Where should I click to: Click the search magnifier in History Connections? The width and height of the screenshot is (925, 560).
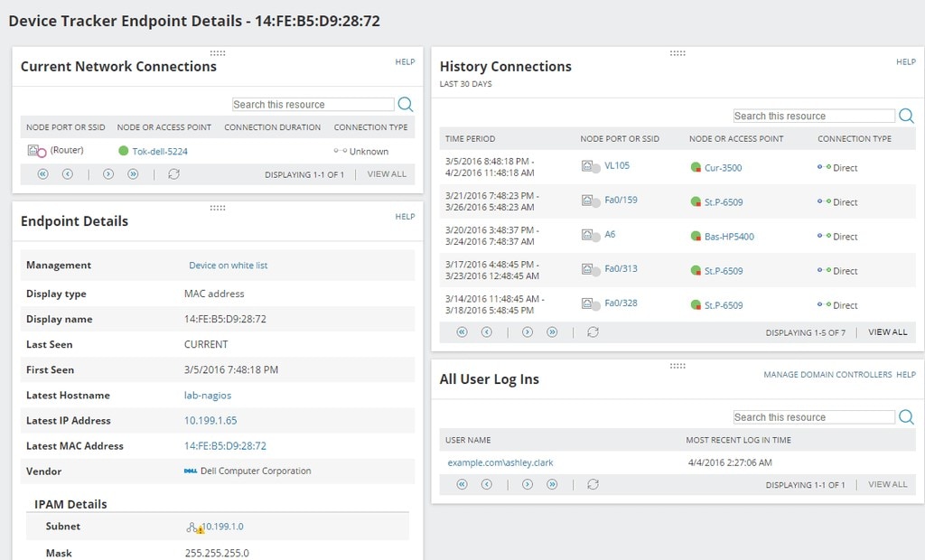pos(906,116)
